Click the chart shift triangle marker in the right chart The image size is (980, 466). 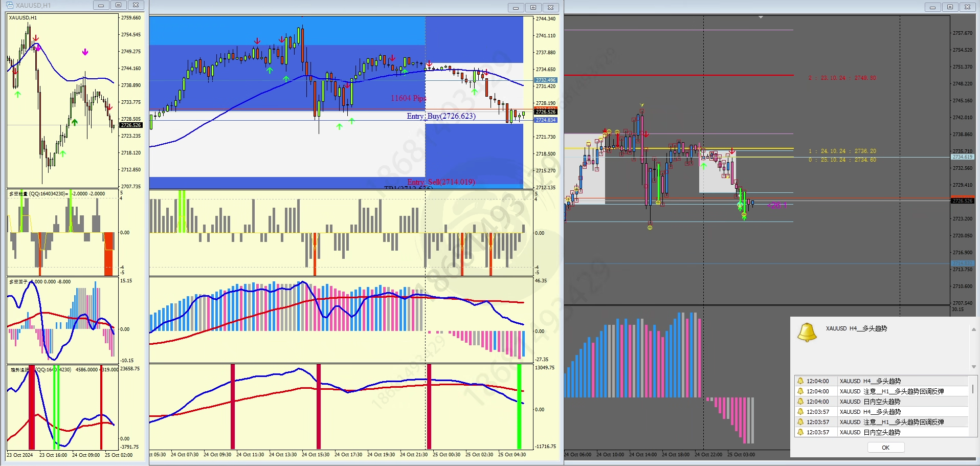(761, 17)
